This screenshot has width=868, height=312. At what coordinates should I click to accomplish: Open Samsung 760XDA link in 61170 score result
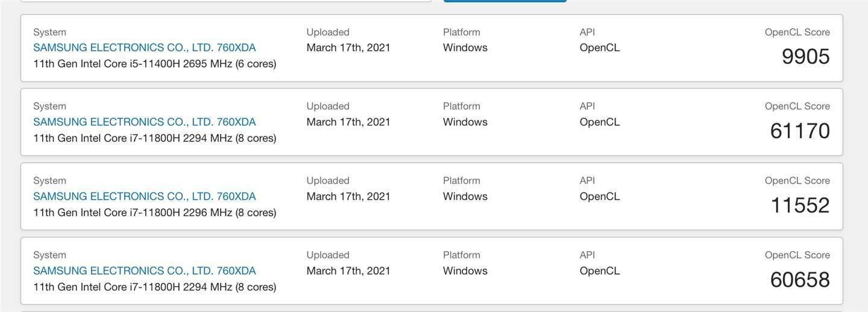tap(144, 122)
